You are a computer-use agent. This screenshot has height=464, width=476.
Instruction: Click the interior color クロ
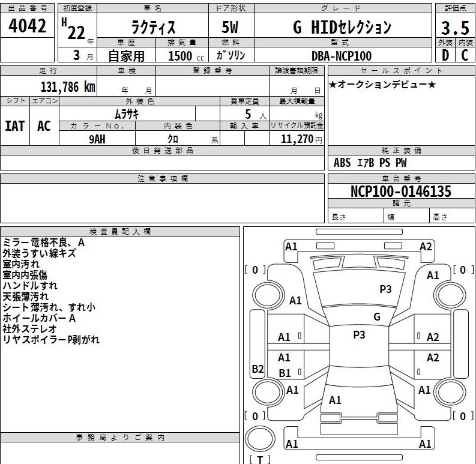(x=173, y=139)
